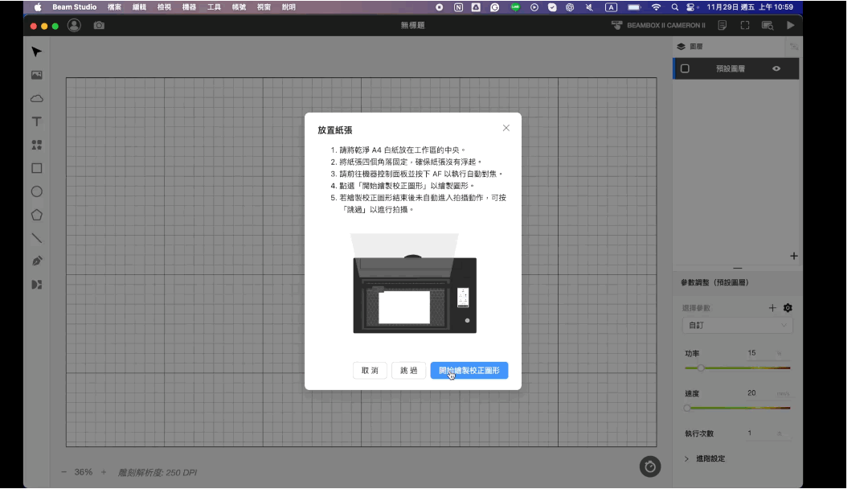This screenshot has width=868, height=489.
Task: Click the 跳過 button
Action: pyautogui.click(x=408, y=371)
